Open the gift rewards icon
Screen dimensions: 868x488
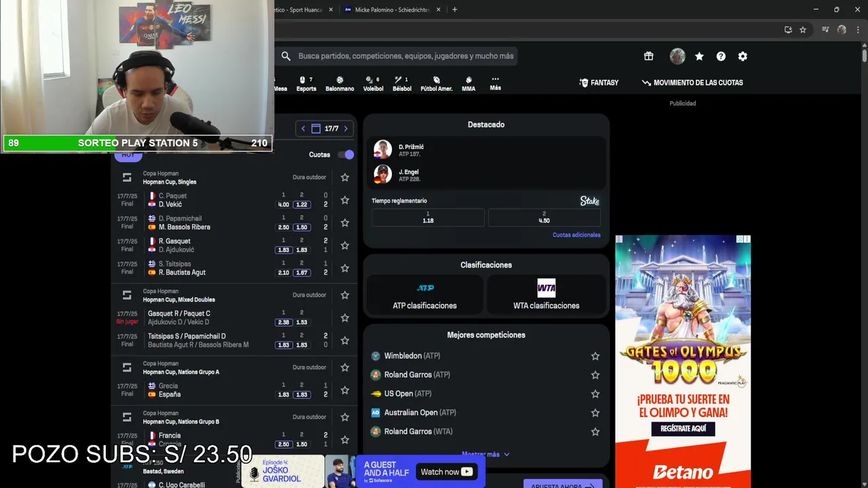[x=648, y=56]
